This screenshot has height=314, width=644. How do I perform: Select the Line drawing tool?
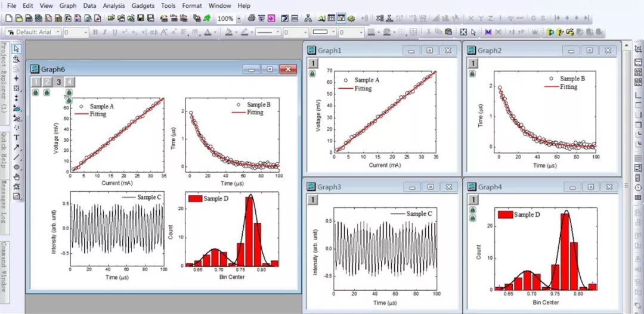(17, 157)
